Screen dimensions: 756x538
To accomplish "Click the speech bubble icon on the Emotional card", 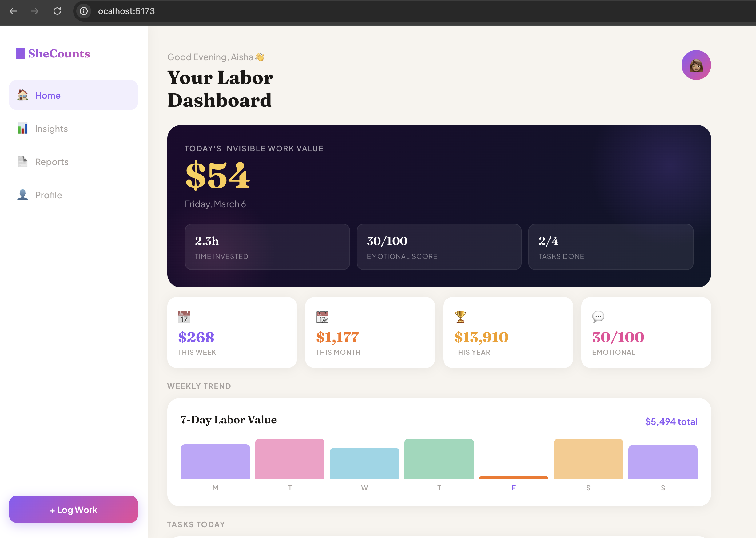I will click(598, 317).
